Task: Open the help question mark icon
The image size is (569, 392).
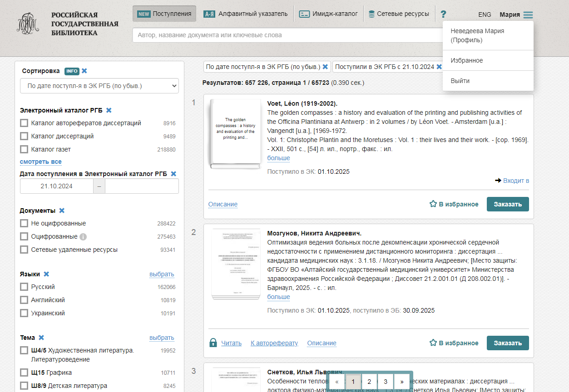Action: coord(443,14)
